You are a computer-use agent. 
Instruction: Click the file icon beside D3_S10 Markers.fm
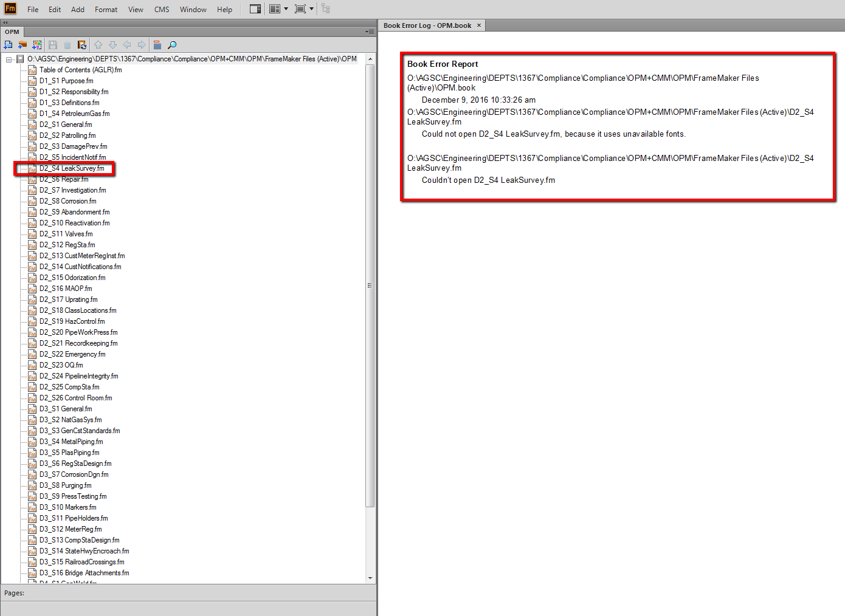click(32, 507)
